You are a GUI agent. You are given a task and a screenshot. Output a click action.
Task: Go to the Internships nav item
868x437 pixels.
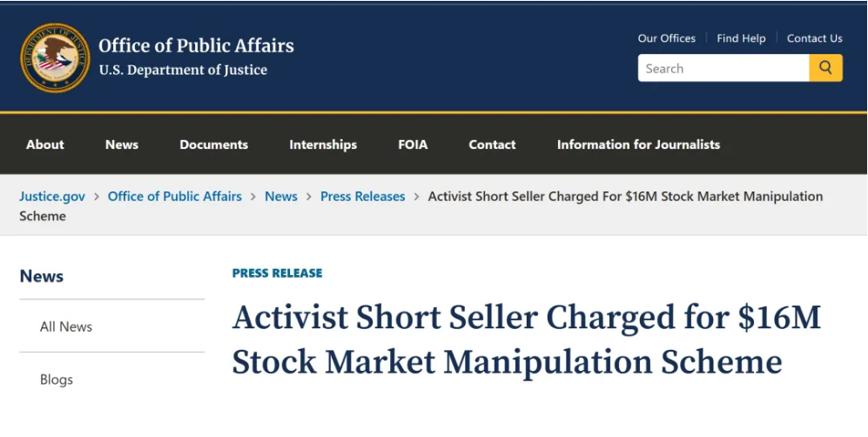(x=323, y=145)
